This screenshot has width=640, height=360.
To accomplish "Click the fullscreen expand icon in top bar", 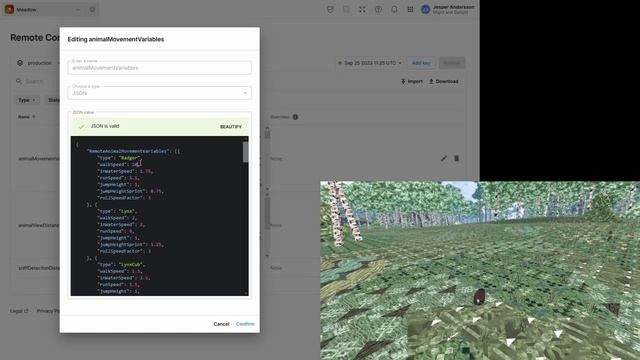I will (x=362, y=9).
